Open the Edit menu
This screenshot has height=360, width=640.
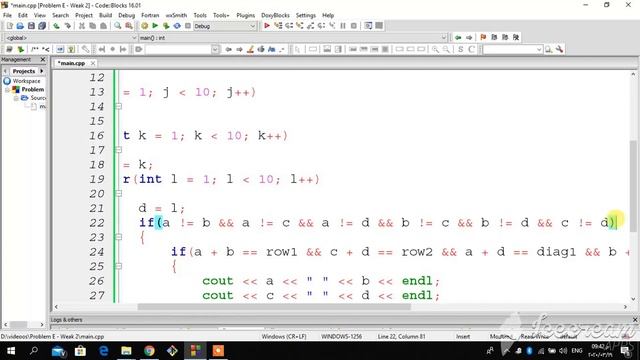click(23, 15)
